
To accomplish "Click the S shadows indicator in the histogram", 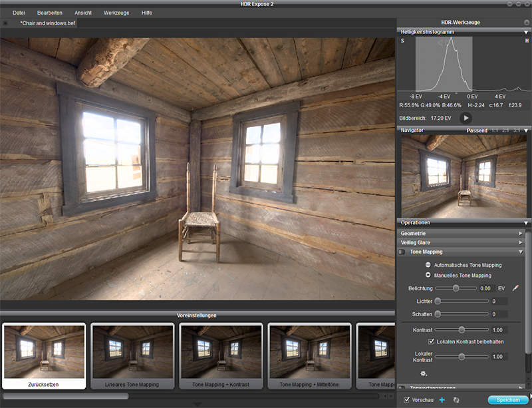I will point(402,41).
